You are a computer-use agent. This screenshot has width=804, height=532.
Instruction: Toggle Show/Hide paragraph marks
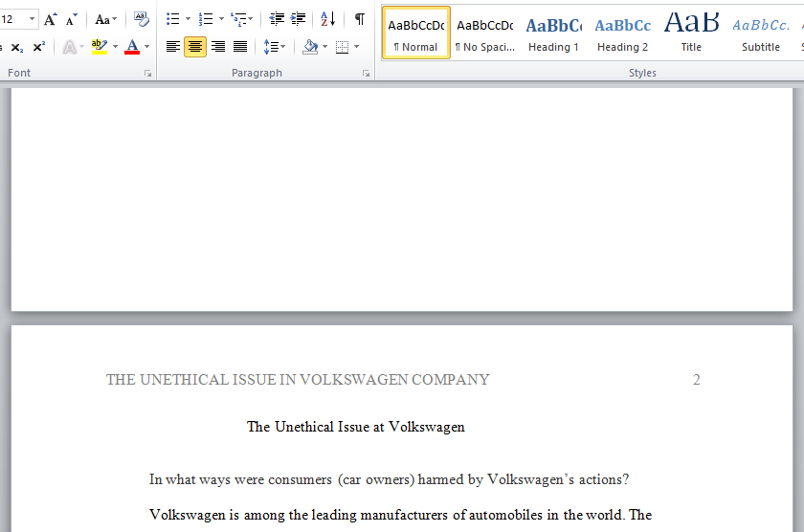pyautogui.click(x=360, y=19)
